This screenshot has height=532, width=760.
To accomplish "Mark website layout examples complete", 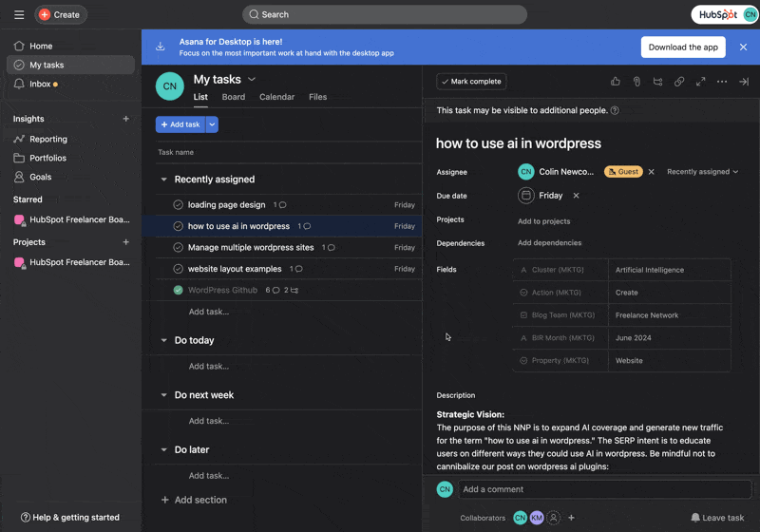I will (x=178, y=269).
